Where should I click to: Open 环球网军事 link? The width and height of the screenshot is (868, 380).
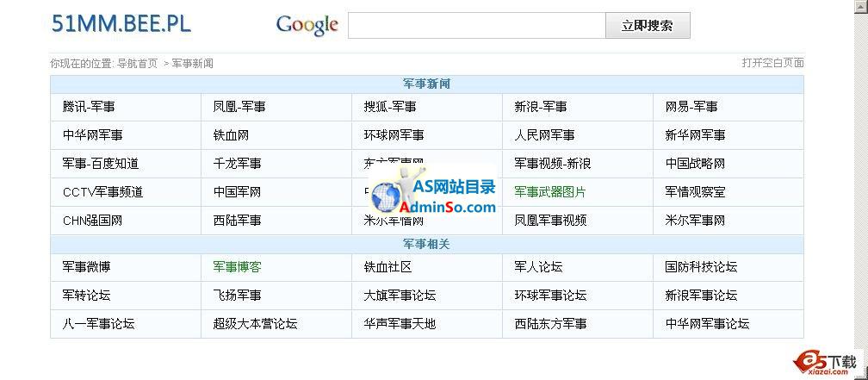(394, 135)
